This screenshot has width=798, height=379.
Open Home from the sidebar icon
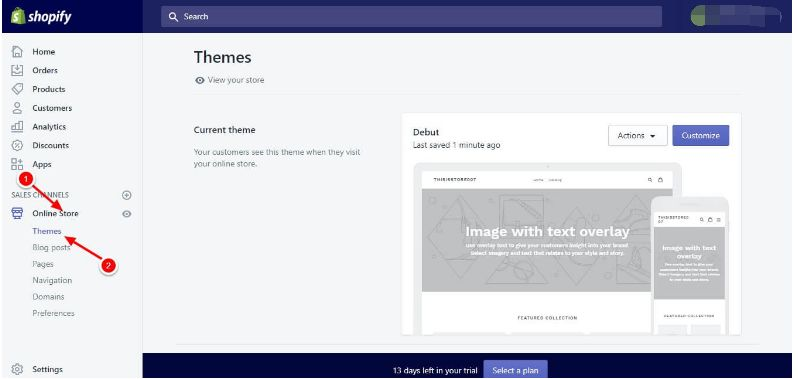[x=17, y=51]
